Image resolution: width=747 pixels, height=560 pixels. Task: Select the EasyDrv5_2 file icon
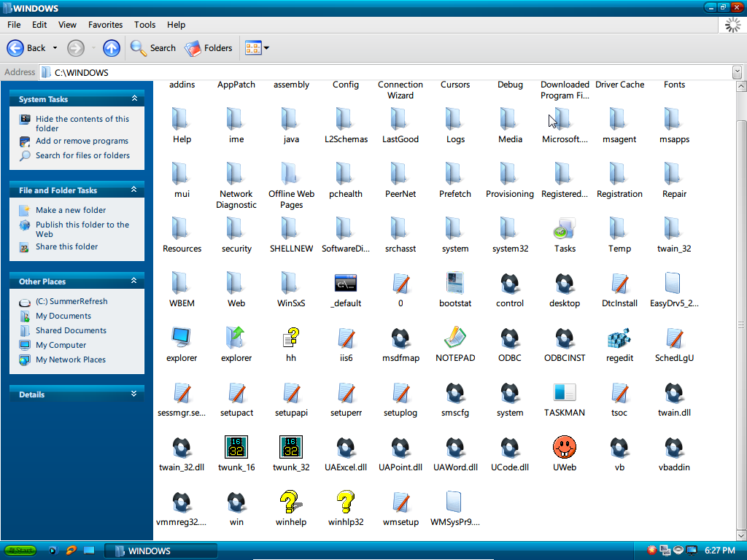pos(674,283)
